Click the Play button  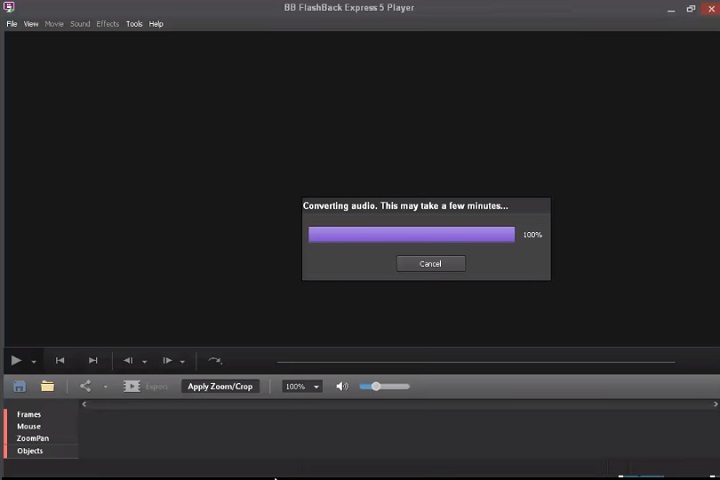[16, 361]
